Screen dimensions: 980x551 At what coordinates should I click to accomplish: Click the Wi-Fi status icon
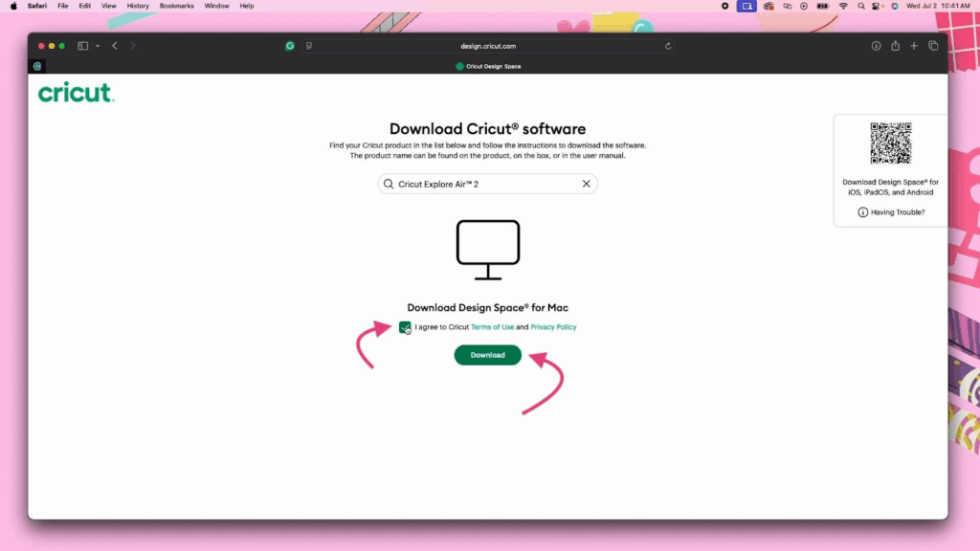click(x=843, y=7)
